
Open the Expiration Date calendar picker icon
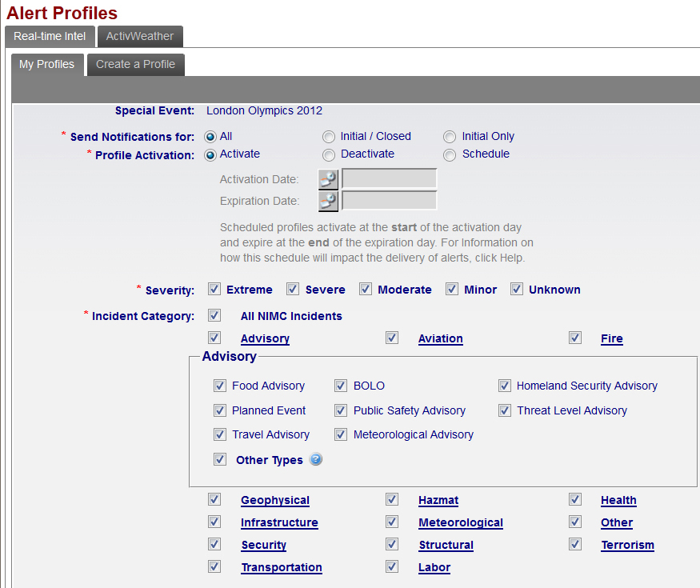[328, 201]
